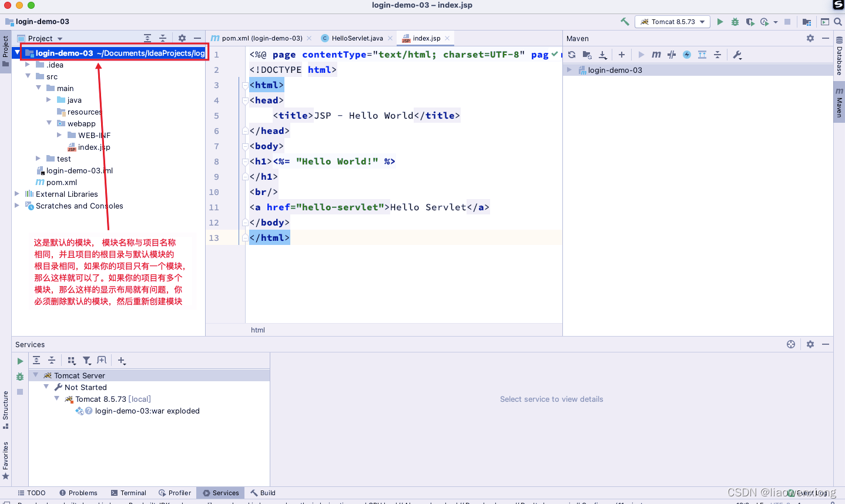Add a service with the plus button

point(122,361)
